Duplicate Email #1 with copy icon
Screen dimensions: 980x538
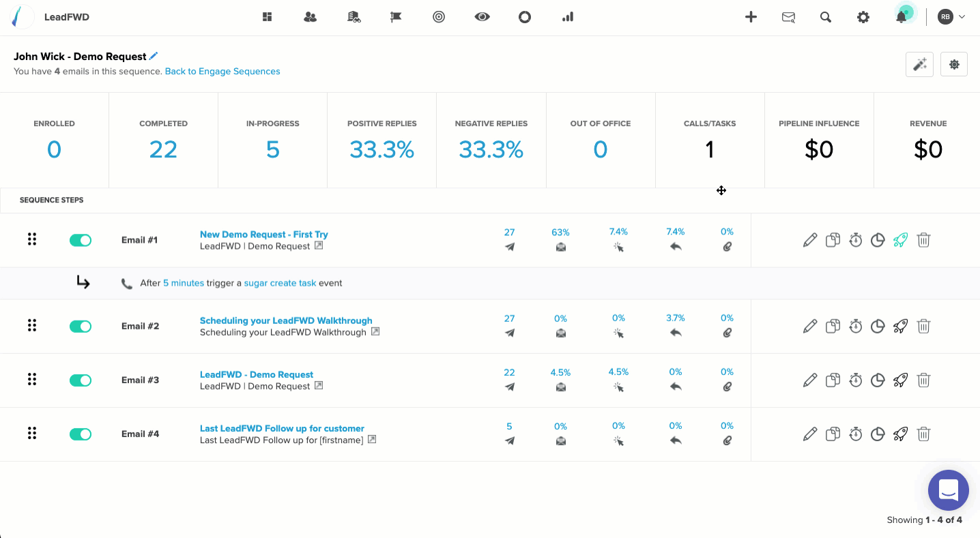(x=833, y=240)
